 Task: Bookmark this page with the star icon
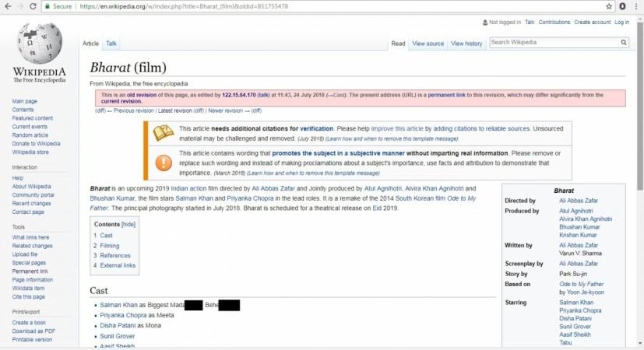click(x=609, y=6)
